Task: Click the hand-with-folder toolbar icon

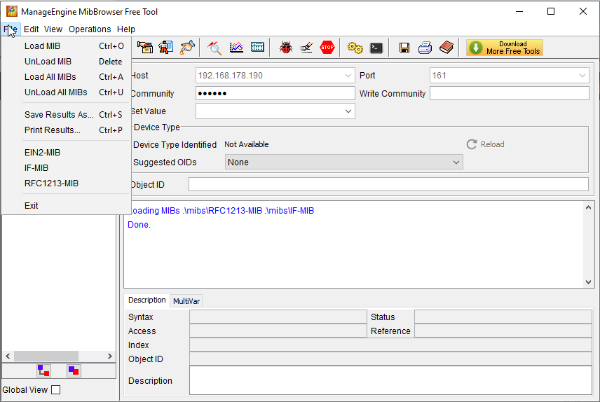Action: (145, 47)
